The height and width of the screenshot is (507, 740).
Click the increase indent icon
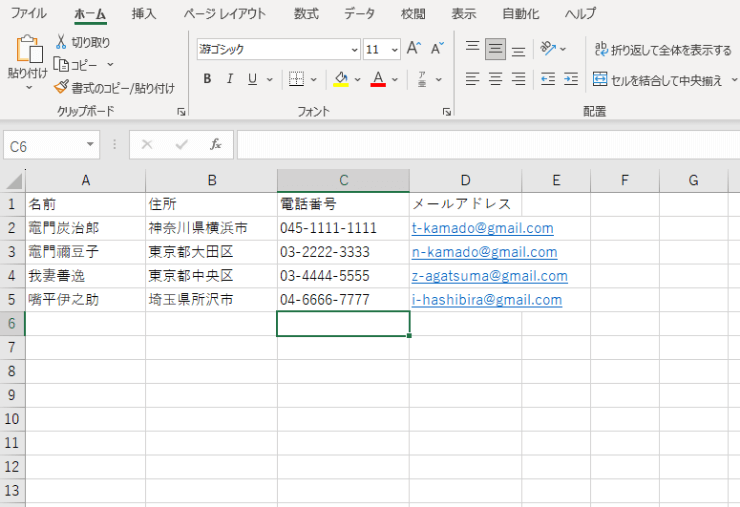(x=570, y=79)
